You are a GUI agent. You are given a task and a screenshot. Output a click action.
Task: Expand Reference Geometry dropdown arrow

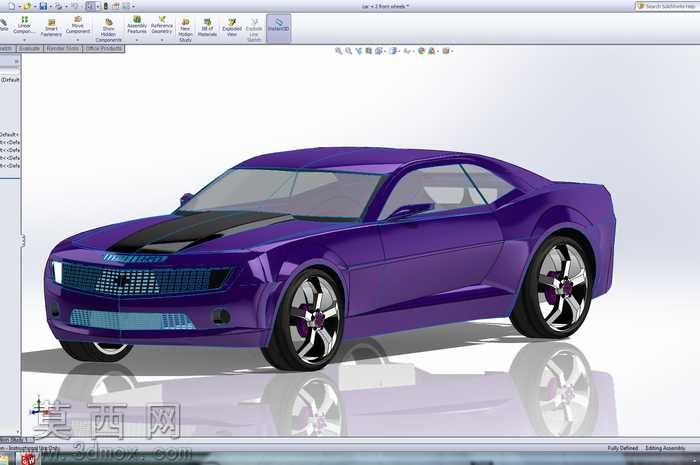(x=162, y=40)
